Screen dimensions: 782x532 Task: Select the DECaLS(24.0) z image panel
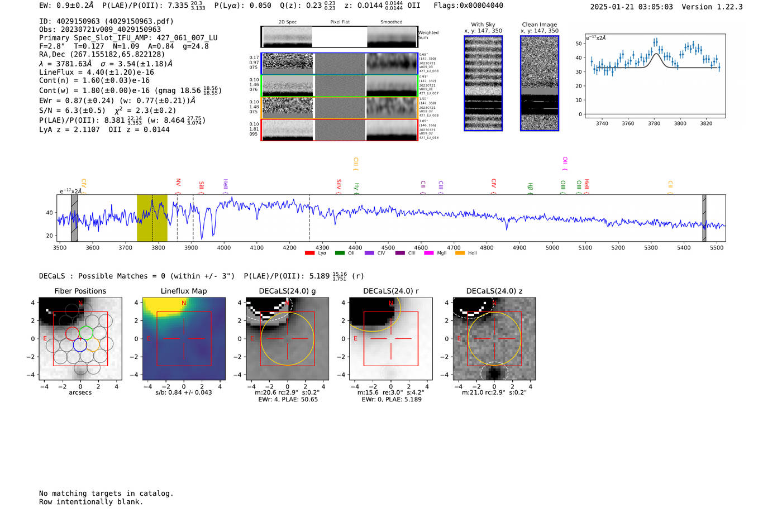[494, 339]
